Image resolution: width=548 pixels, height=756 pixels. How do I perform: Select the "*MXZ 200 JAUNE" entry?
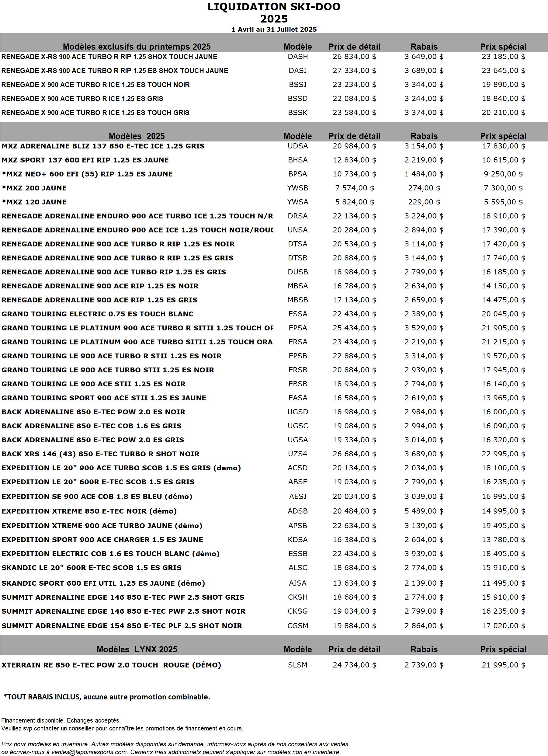[x=34, y=188]
